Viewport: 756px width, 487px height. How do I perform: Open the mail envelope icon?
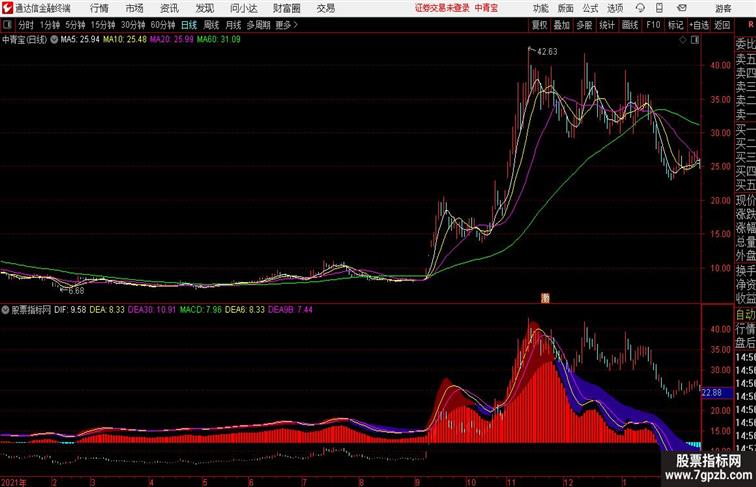[682, 8]
